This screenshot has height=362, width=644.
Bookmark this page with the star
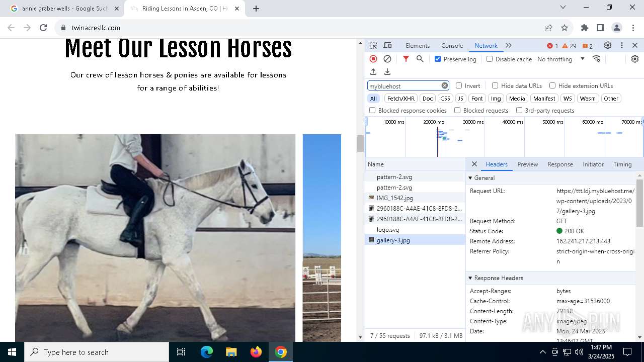click(x=565, y=28)
